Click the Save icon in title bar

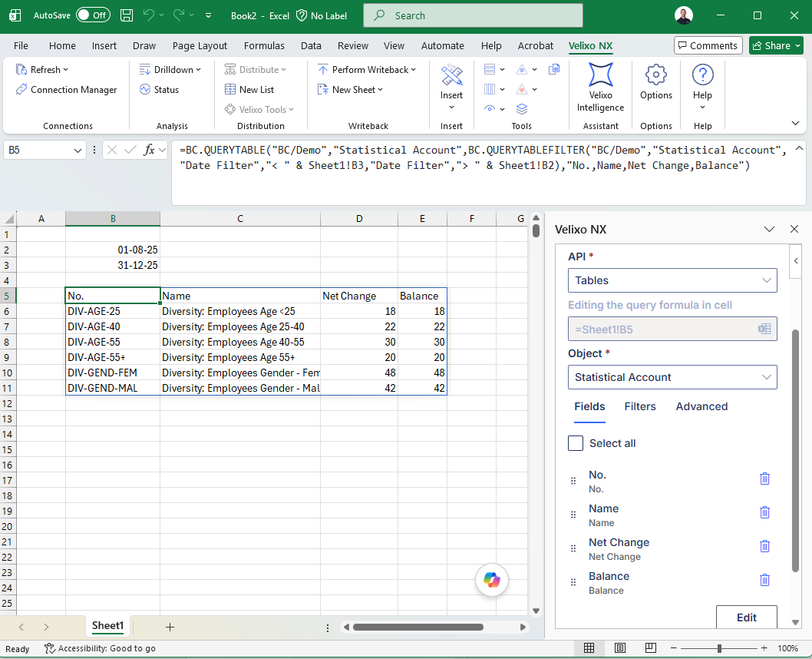[x=127, y=15]
